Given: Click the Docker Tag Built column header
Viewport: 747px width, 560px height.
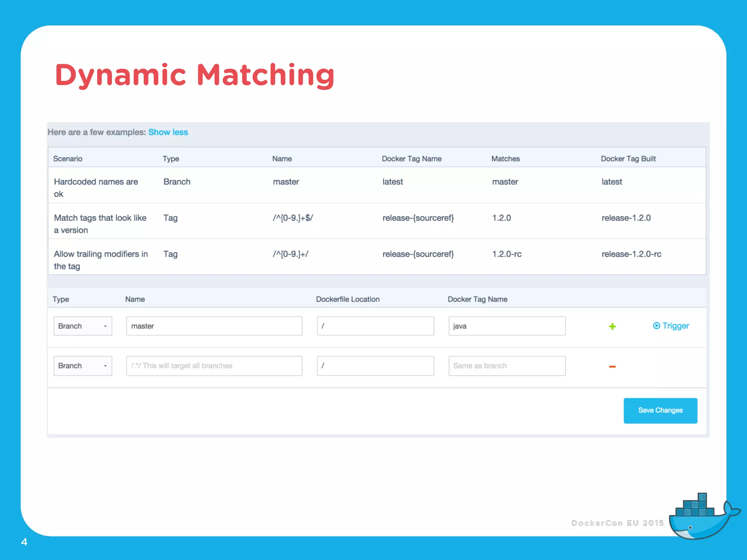Looking at the screenshot, I should click(628, 159).
